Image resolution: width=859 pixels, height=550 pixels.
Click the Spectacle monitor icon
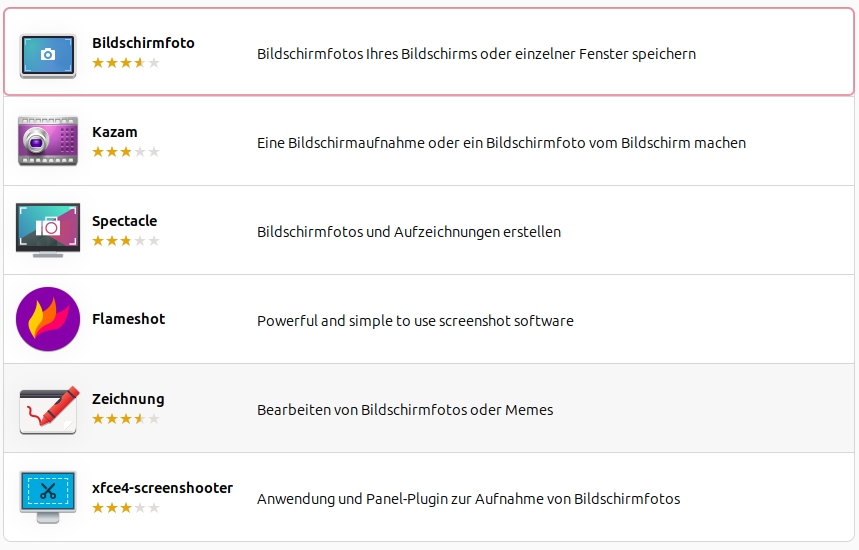tap(48, 230)
